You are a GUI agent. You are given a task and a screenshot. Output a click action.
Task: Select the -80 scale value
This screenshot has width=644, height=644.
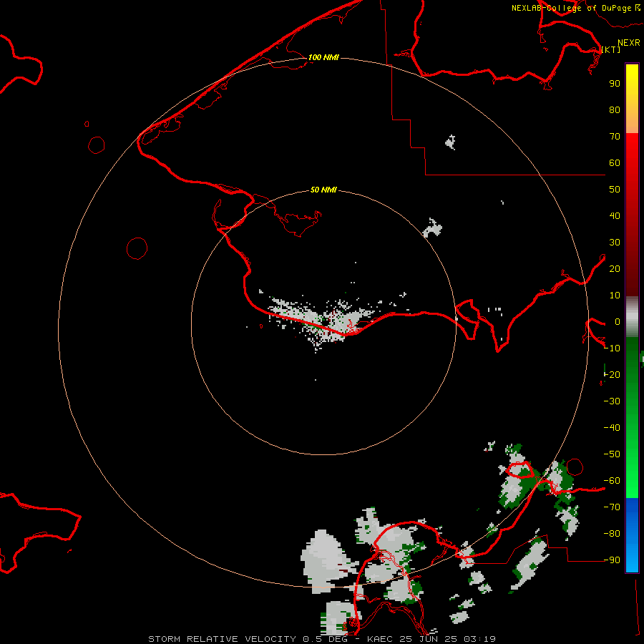(612, 534)
